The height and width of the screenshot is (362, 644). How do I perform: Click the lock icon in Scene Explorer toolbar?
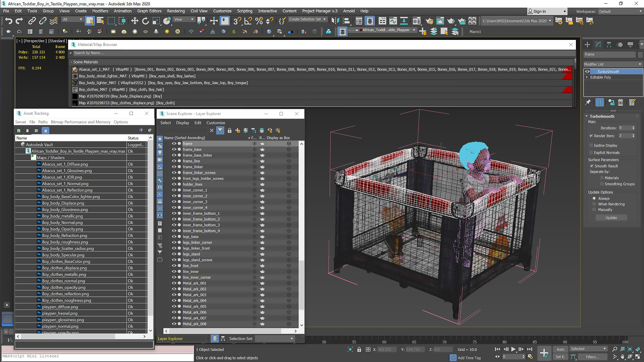[229, 130]
